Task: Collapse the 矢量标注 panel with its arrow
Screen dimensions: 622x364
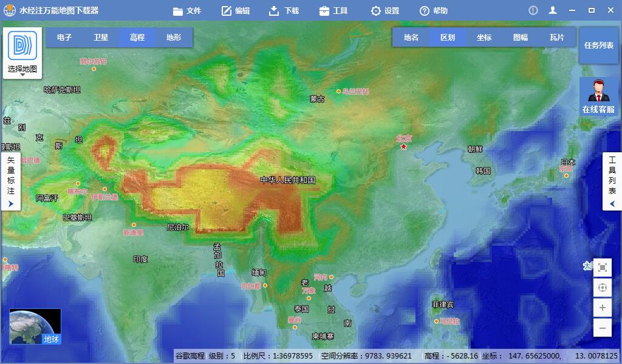Action: 10,204
